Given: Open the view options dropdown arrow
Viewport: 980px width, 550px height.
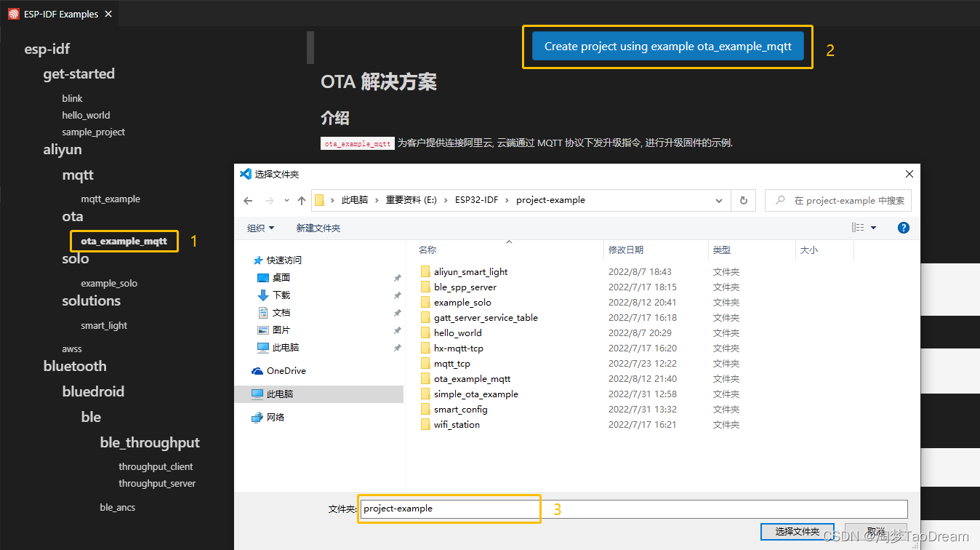Looking at the screenshot, I should 874,228.
